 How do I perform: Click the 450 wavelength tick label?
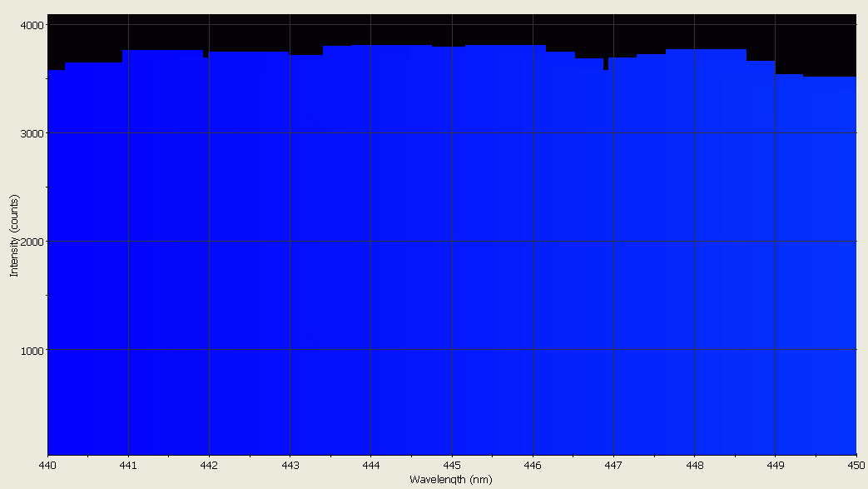coord(856,467)
